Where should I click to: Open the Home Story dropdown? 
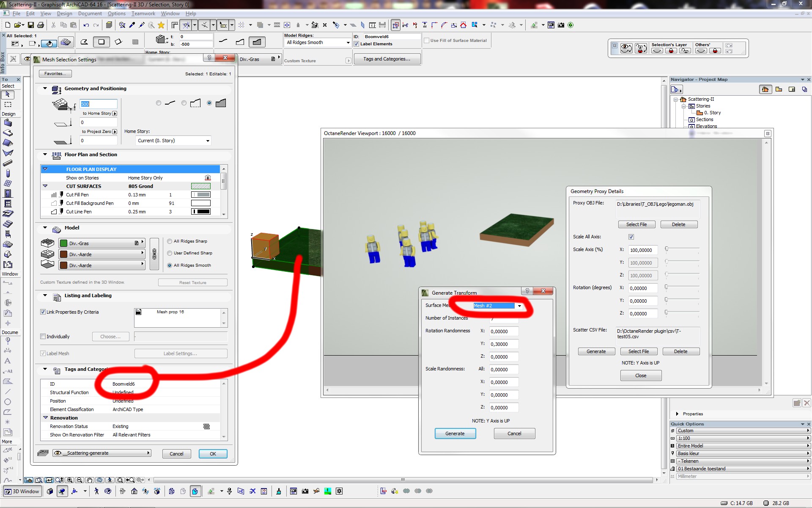(x=173, y=141)
